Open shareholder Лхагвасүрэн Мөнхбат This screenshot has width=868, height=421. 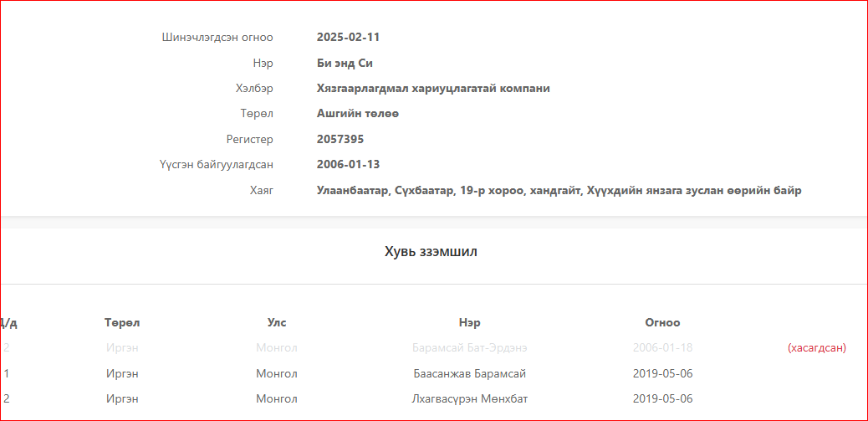point(469,398)
